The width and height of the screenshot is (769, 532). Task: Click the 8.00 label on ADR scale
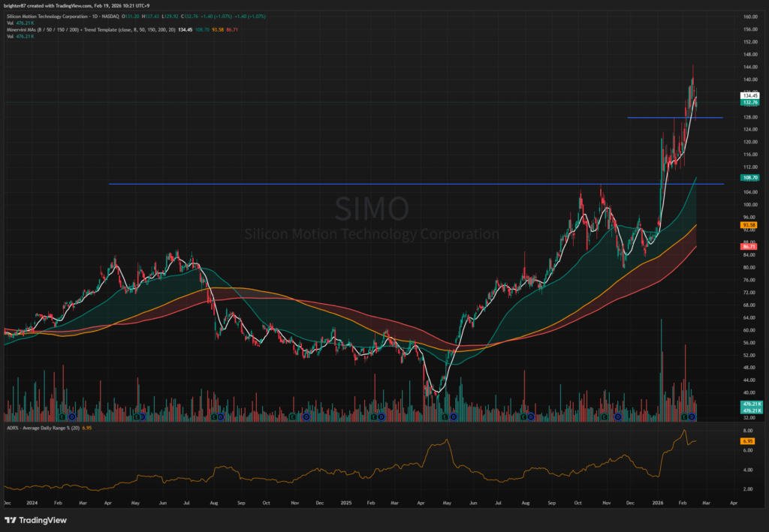coord(749,431)
